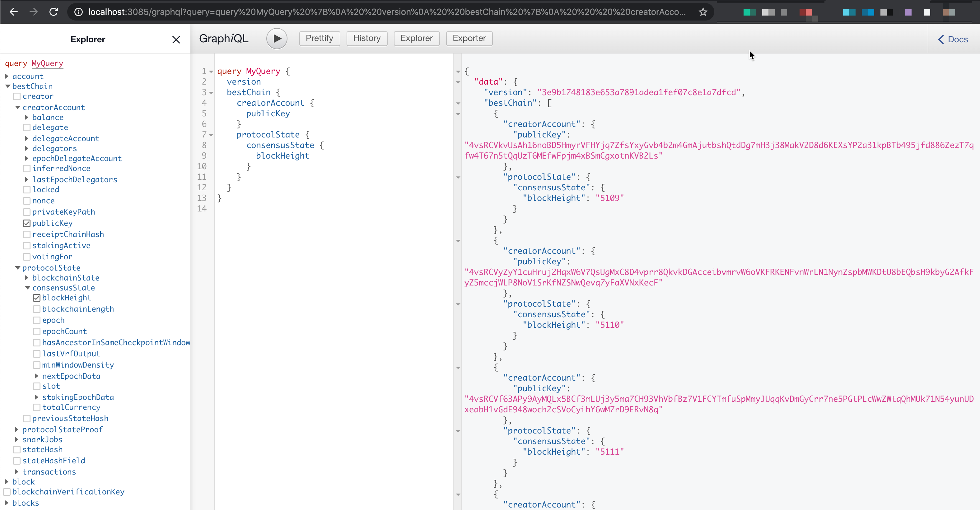Bookmark page with the star icon
980x510 pixels.
pos(703,12)
